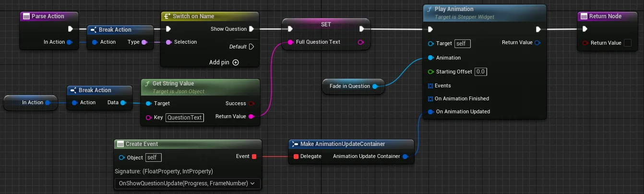Click Success output pin on Get String Value
644x194 pixels.
point(251,103)
